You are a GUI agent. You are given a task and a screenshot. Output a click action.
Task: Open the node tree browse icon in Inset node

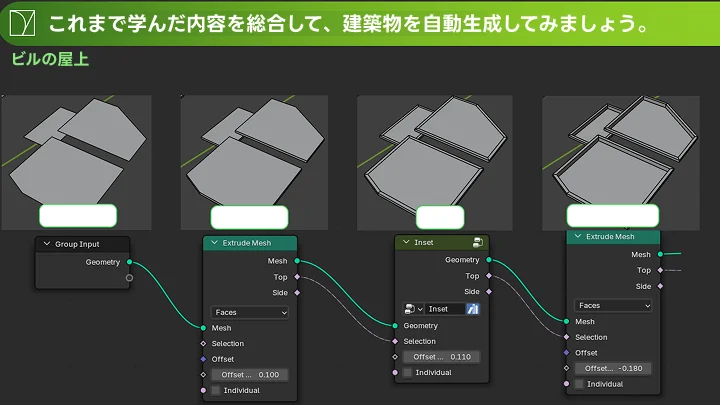click(412, 309)
